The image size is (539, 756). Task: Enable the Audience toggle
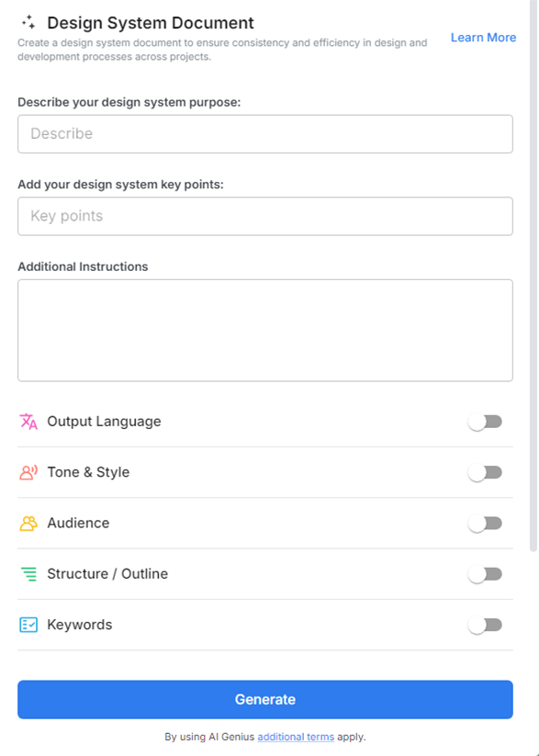[485, 523]
